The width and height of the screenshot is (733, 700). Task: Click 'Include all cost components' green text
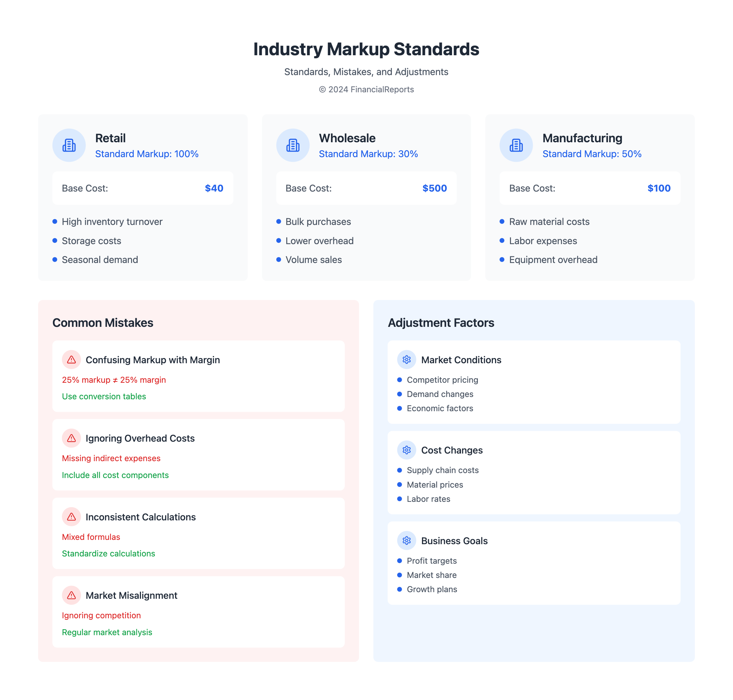pyautogui.click(x=115, y=475)
